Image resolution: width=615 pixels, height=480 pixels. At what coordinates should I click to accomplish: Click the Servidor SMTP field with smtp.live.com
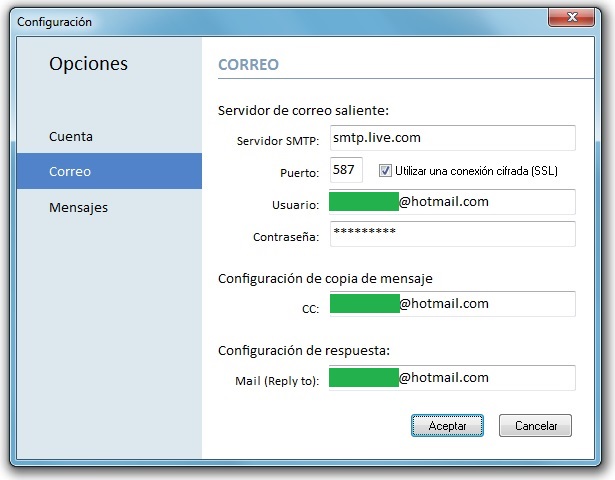(452, 138)
